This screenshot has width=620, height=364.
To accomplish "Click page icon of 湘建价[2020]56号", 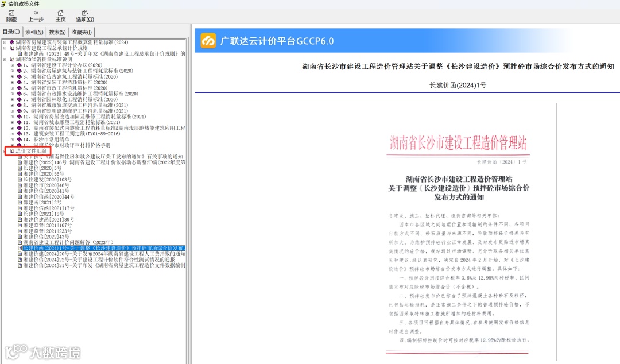I will [x=20, y=174].
